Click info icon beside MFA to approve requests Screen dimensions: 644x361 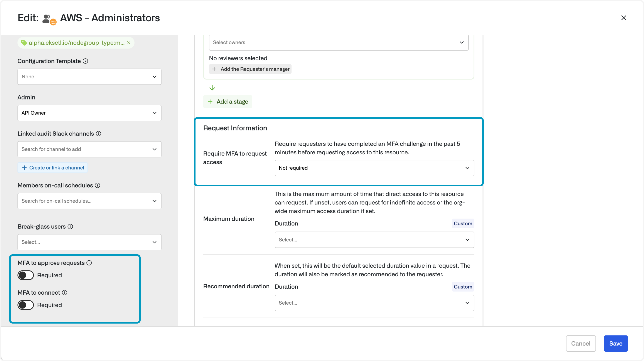click(x=89, y=263)
